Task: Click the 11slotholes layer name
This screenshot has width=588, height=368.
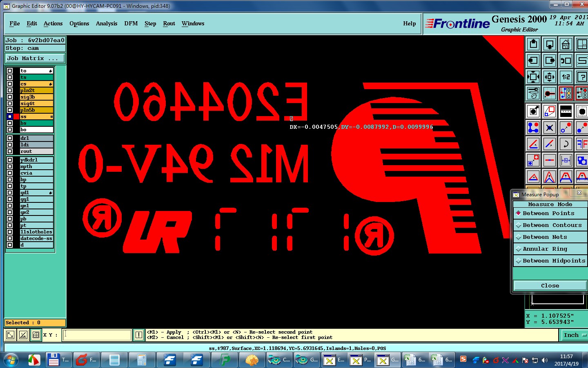Action: 36,232
